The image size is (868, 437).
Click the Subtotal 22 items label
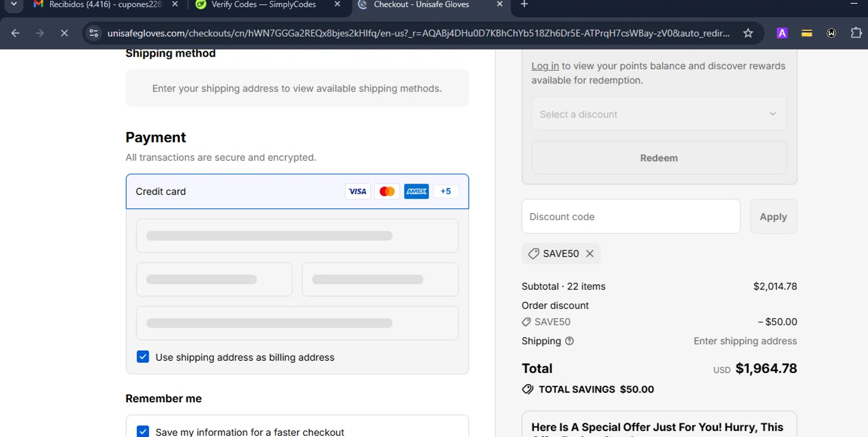tap(564, 287)
